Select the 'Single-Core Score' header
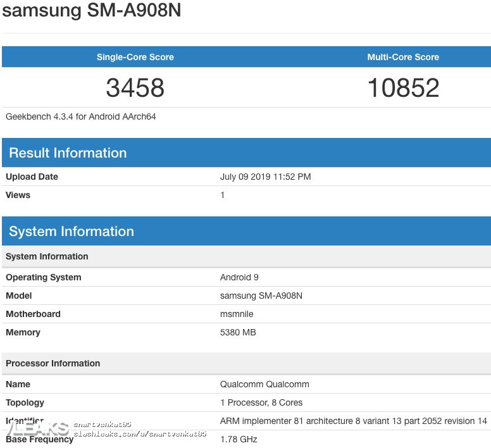 tap(135, 57)
